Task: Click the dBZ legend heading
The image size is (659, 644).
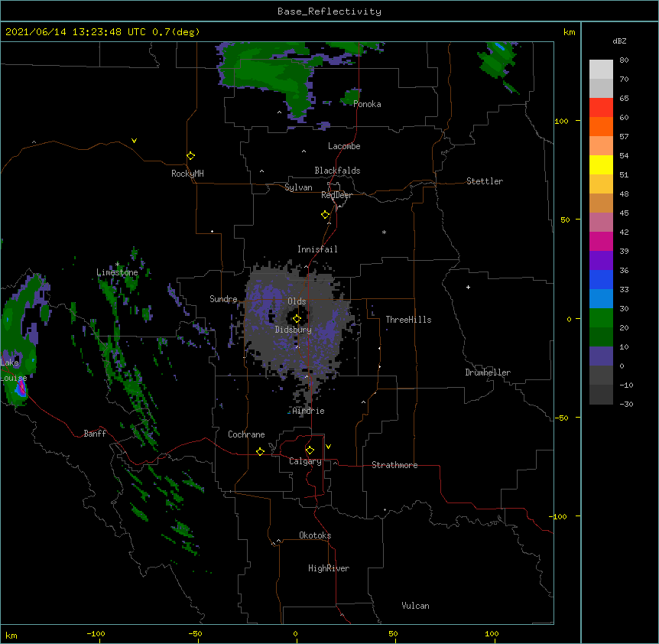Action: [619, 41]
